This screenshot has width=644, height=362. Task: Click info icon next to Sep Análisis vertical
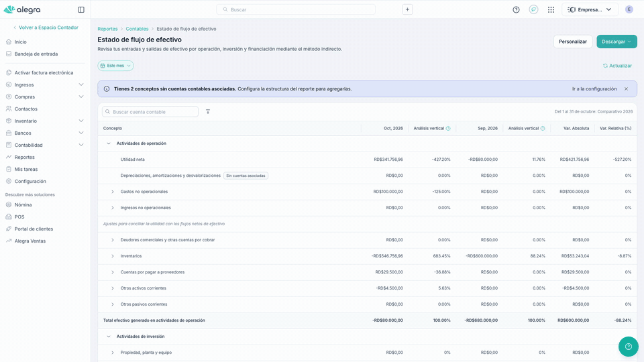[543, 129]
